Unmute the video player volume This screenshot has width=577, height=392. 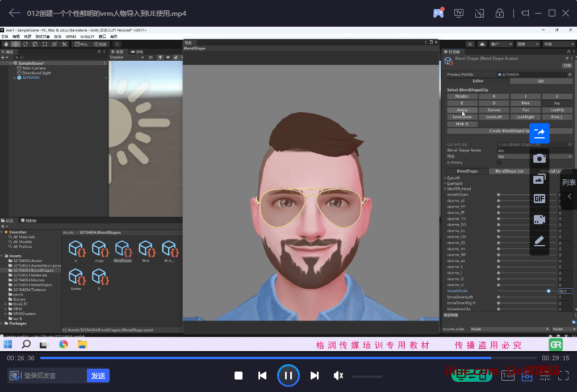(x=338, y=376)
